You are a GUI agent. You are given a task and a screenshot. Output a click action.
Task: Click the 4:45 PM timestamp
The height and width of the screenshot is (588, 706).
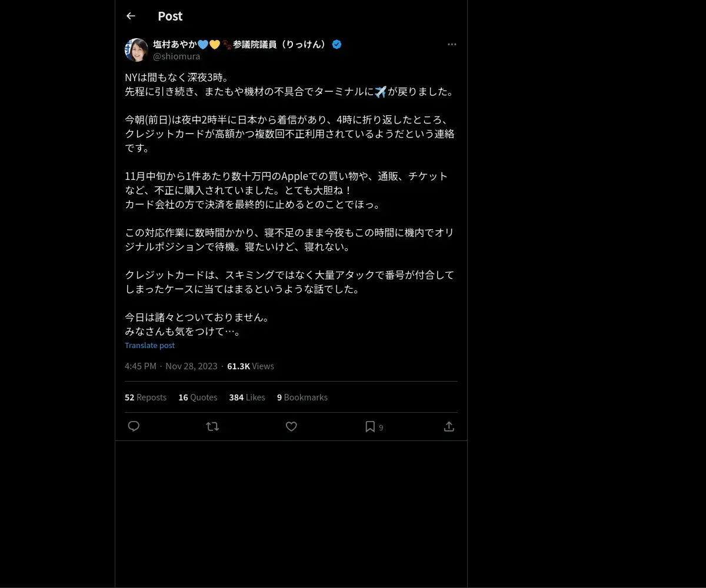click(x=141, y=366)
